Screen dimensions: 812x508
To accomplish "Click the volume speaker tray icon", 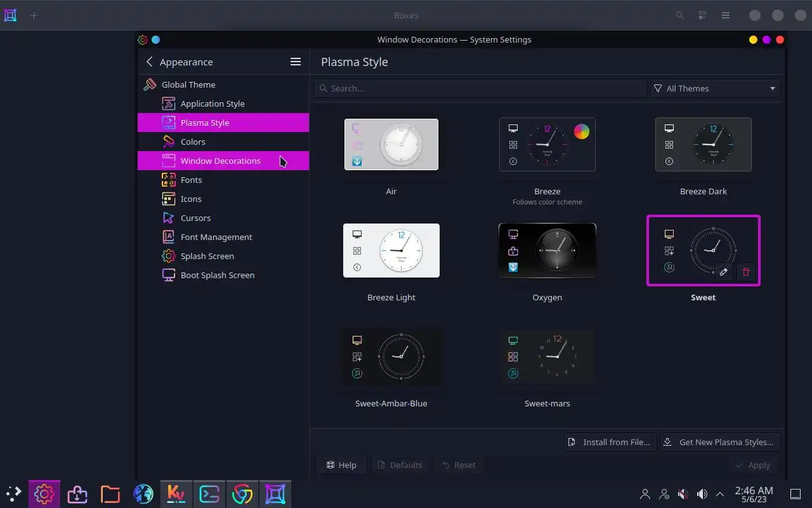I will point(702,494).
